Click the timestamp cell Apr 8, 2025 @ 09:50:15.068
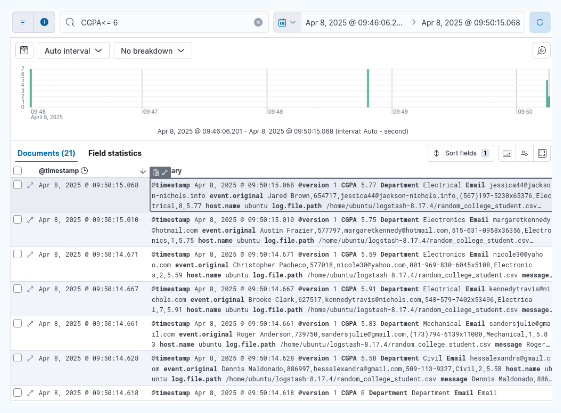Image resolution: width=561 pixels, height=413 pixels. 88,185
